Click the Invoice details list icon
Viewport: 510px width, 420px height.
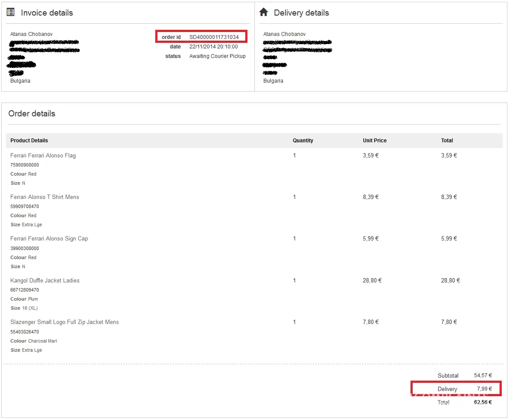11,13
